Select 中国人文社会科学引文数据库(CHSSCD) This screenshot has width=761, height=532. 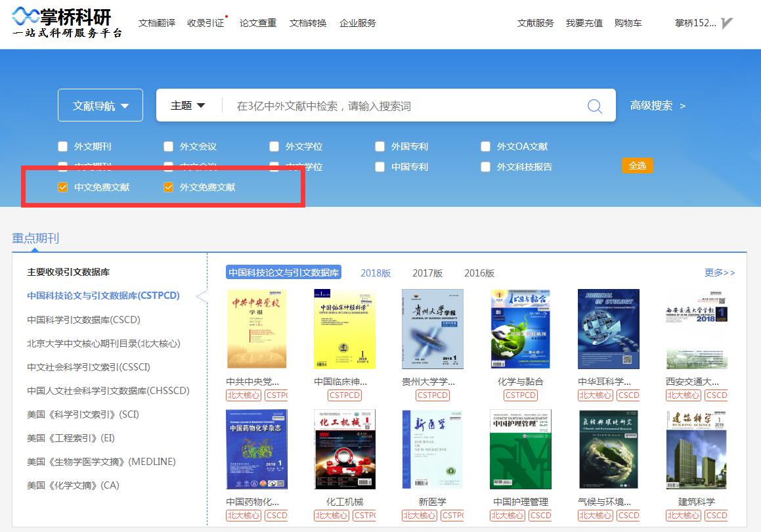pyautogui.click(x=108, y=391)
